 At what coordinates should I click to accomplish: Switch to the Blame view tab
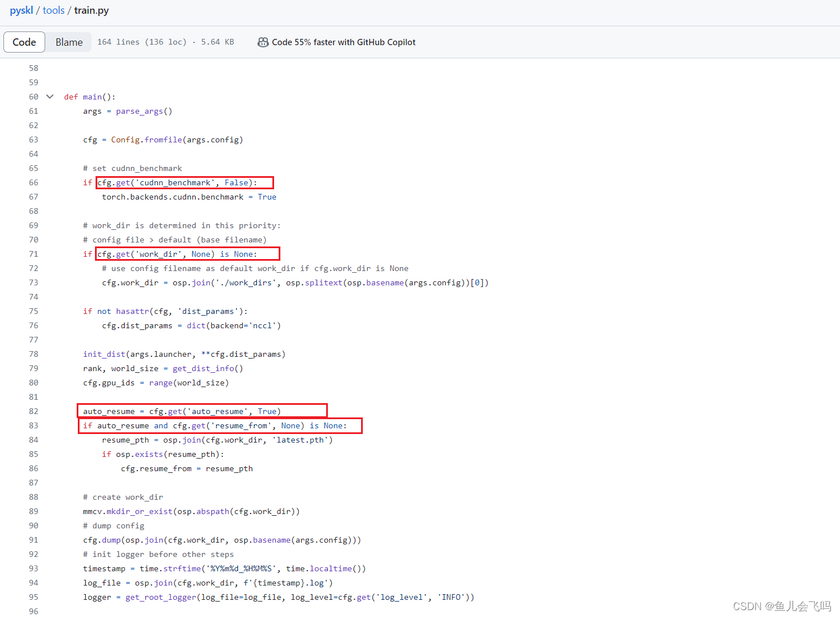tap(69, 42)
